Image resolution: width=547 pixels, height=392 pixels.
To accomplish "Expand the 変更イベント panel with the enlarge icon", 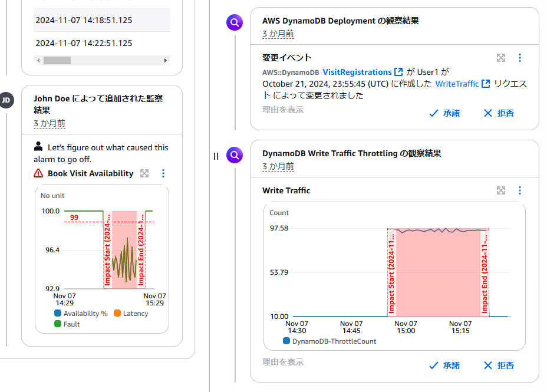I will (501, 58).
